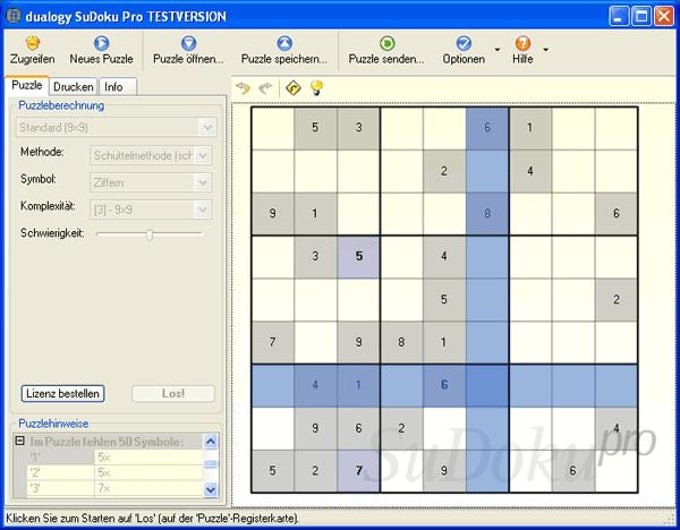Select the bold 5 cell in fourth row
The image size is (680, 530).
click(x=359, y=256)
